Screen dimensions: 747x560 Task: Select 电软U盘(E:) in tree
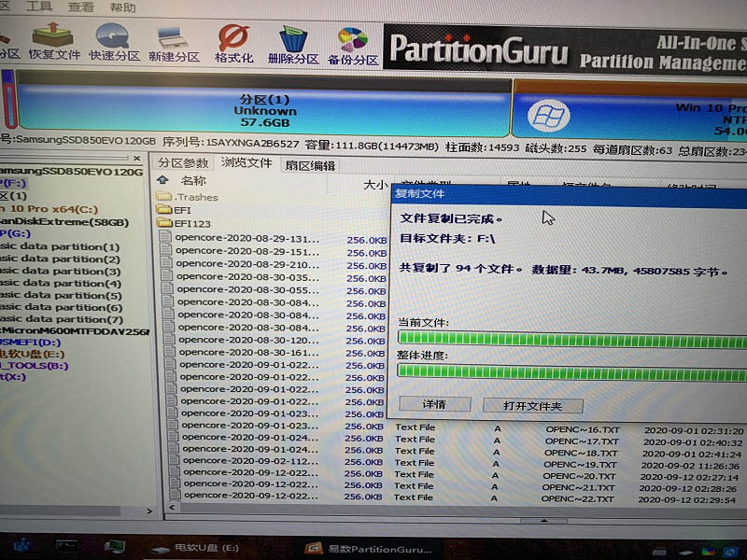coord(32,354)
